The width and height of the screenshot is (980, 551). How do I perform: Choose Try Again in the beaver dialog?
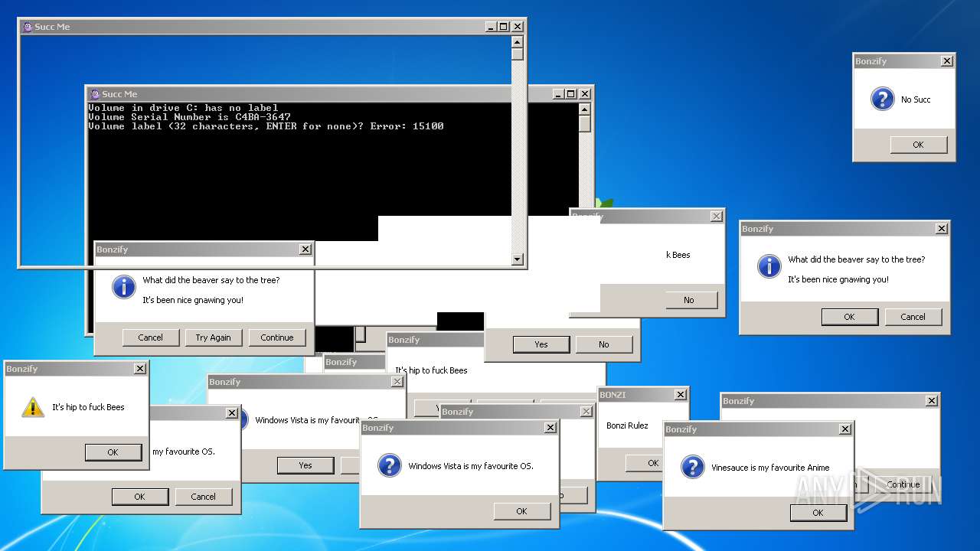coord(213,337)
